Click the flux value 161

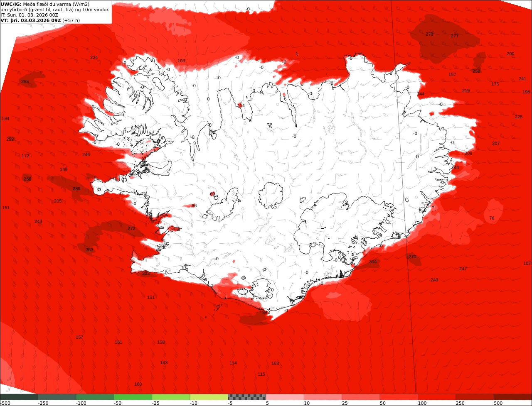click(118, 342)
